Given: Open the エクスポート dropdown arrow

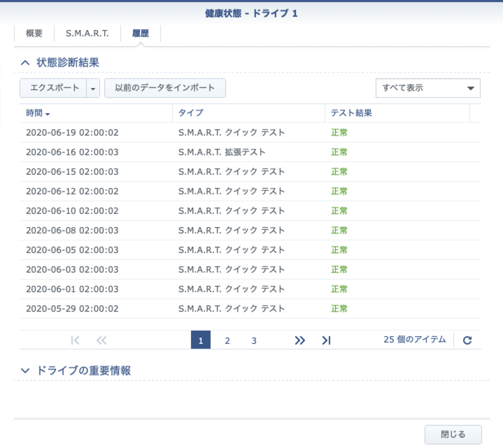Looking at the screenshot, I should [93, 88].
